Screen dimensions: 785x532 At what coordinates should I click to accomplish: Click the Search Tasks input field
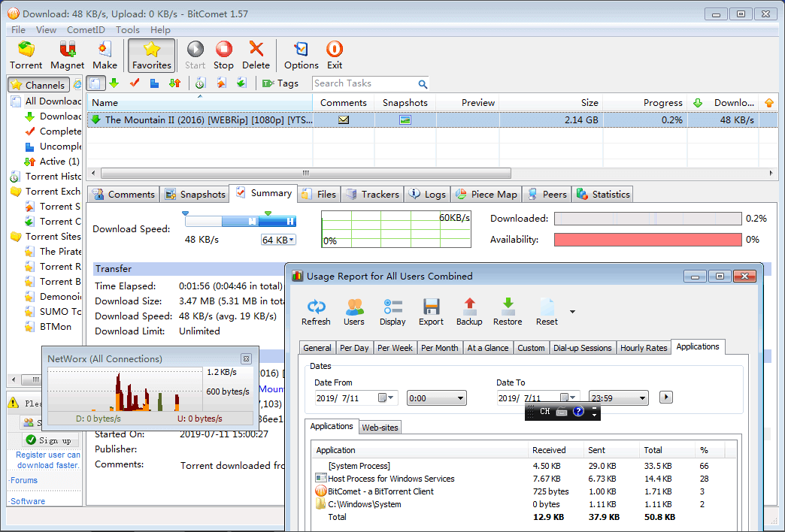[365, 83]
